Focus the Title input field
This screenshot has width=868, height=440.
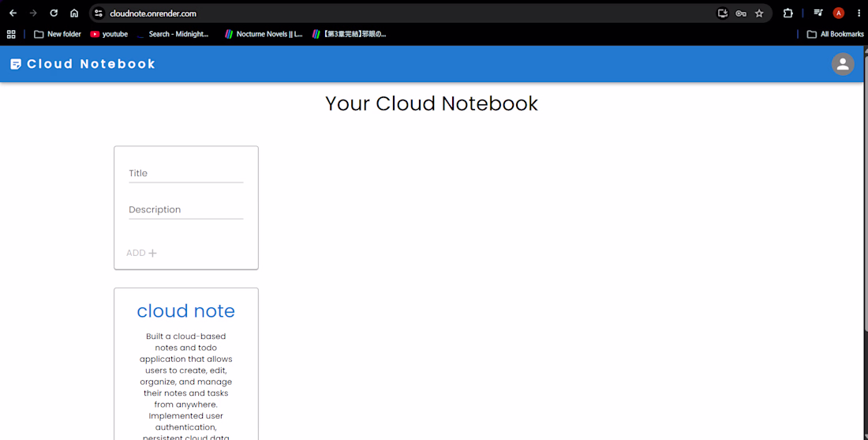[x=186, y=174]
